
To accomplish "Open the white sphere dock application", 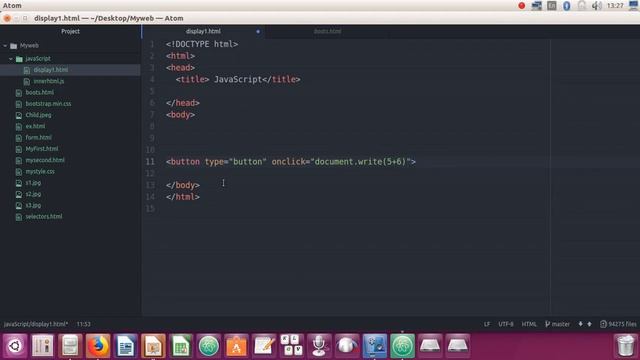I will 347,346.
